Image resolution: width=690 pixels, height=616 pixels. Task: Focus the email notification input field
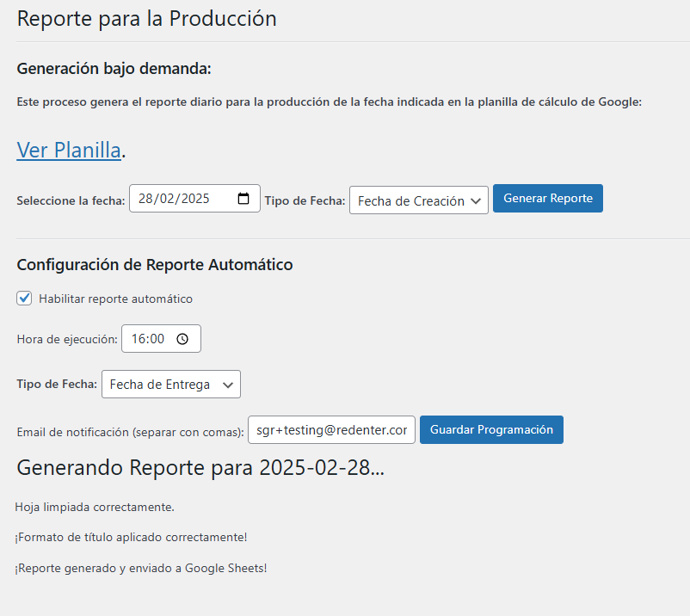pos(331,430)
